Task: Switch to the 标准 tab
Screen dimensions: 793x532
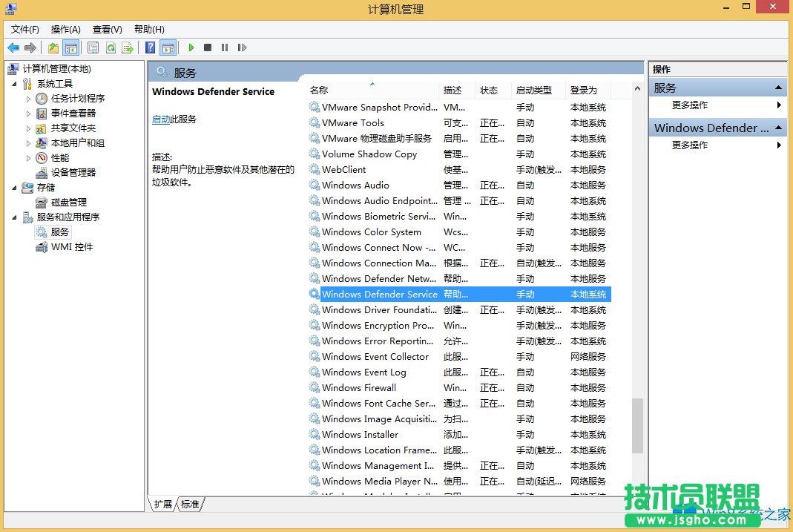Action: coord(189,504)
